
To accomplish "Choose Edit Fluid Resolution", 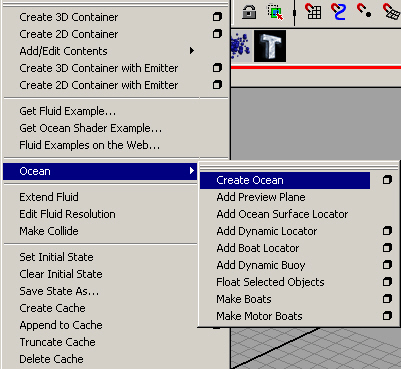I will pos(67,214).
